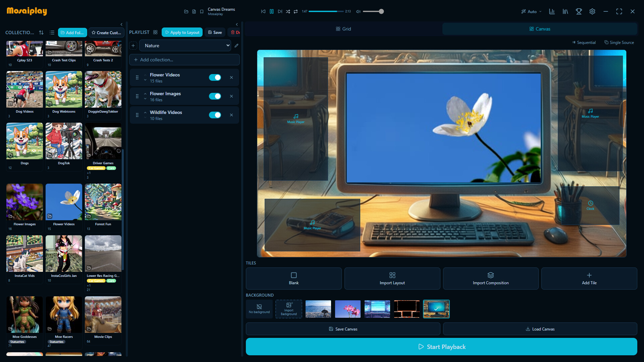Enable Single Source mode
This screenshot has width=644, height=362.
pyautogui.click(x=619, y=43)
